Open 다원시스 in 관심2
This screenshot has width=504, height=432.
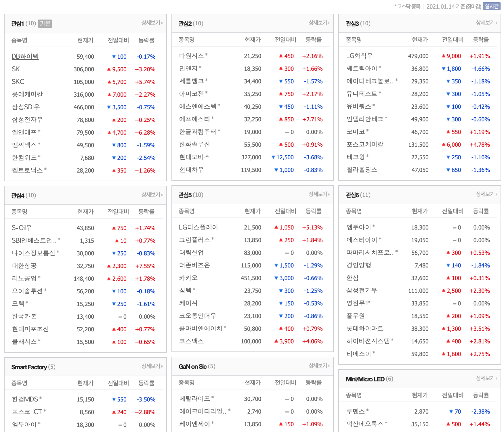[x=192, y=56]
